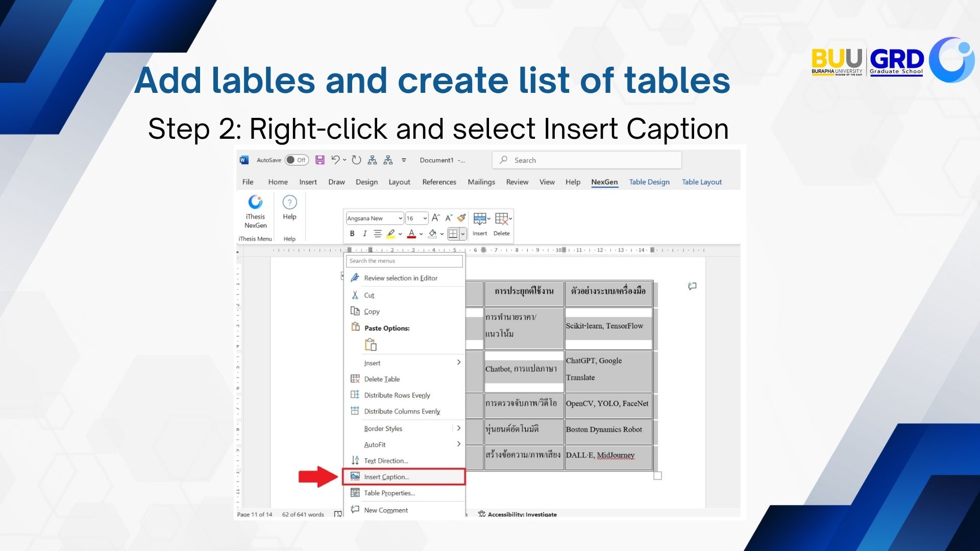980x551 pixels.
Task: Click the red font color button
Action: pos(411,234)
